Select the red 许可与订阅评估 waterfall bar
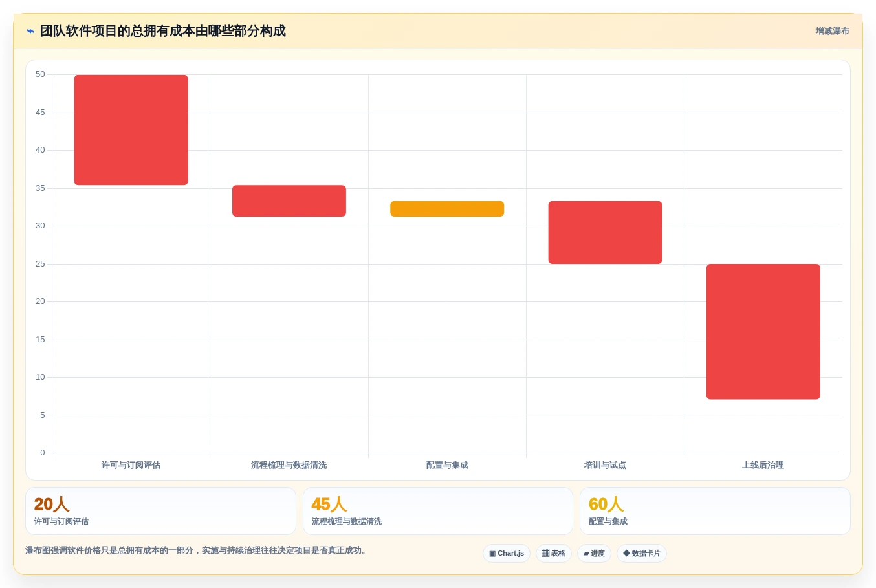Viewport: 876px width, 588px height. 131,130
